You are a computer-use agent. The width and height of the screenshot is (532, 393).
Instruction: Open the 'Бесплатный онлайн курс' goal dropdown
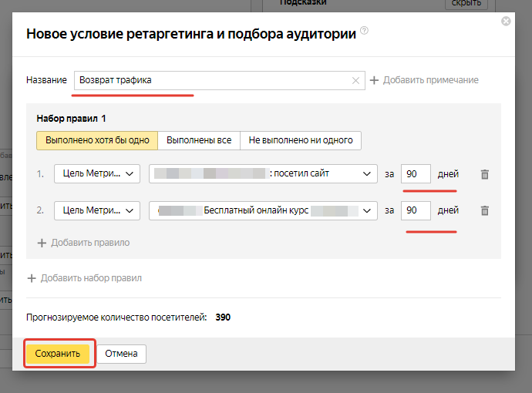(x=263, y=210)
